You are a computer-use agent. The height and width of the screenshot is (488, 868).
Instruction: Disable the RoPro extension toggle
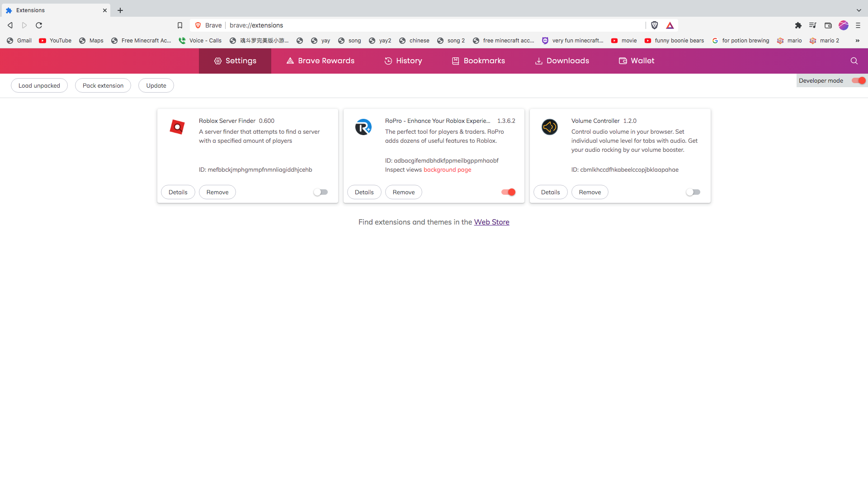tap(508, 192)
